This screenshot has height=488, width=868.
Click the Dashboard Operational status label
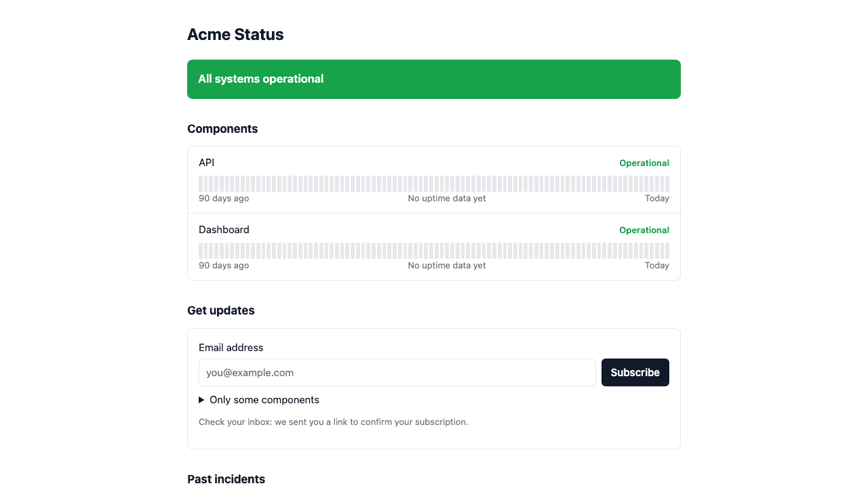click(x=644, y=230)
